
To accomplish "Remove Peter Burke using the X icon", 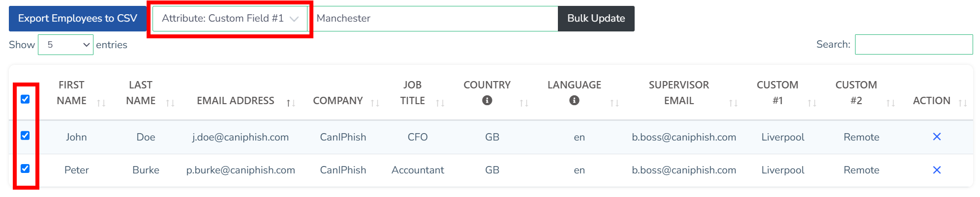I will tap(937, 170).
